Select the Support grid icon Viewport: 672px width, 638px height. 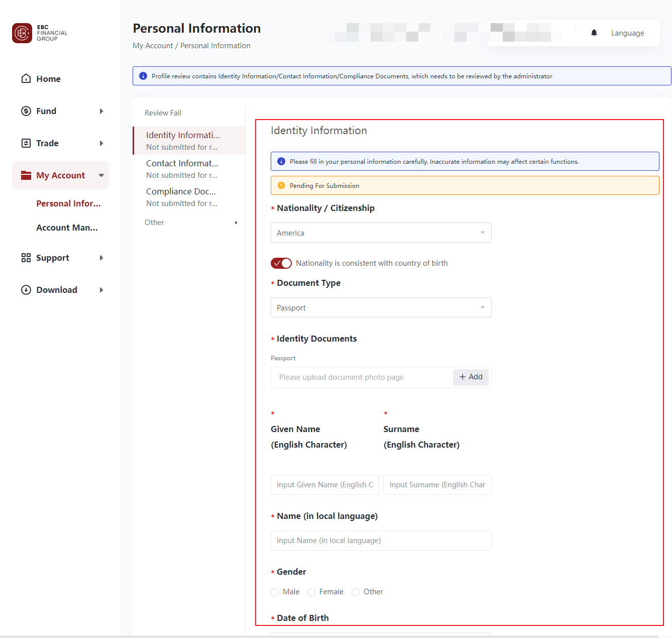pyautogui.click(x=26, y=257)
